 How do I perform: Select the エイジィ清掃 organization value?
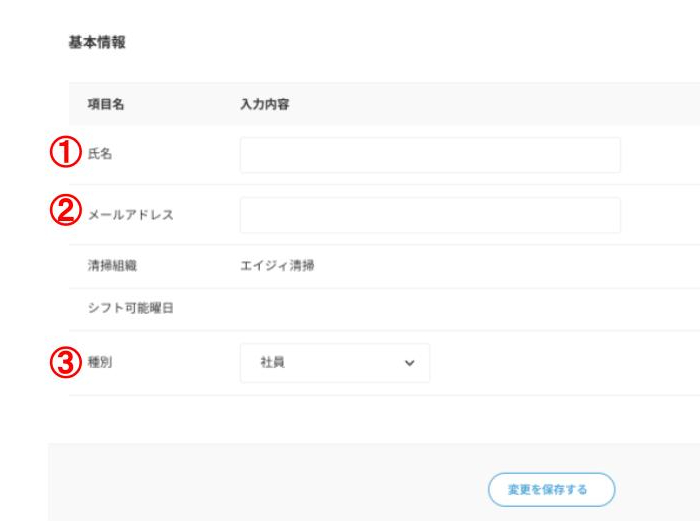coord(277,266)
